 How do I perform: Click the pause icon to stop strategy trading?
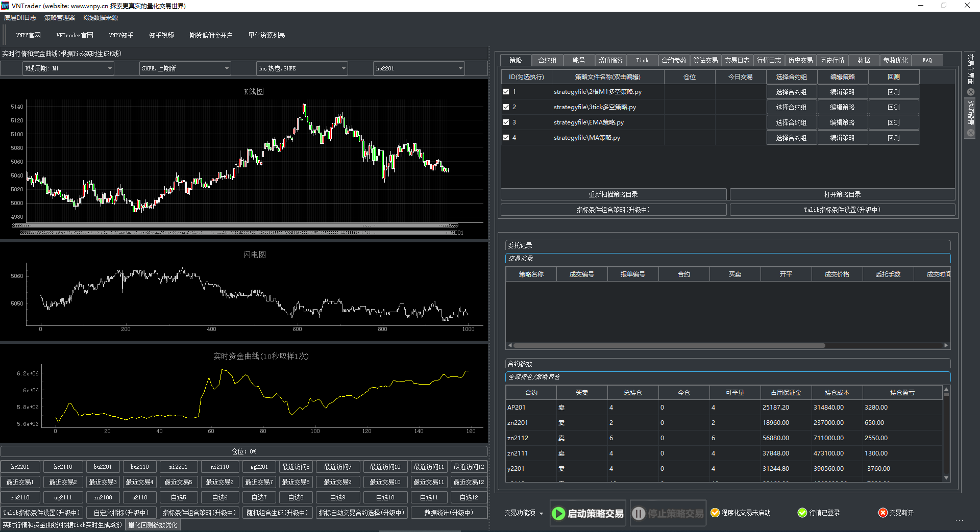click(639, 513)
